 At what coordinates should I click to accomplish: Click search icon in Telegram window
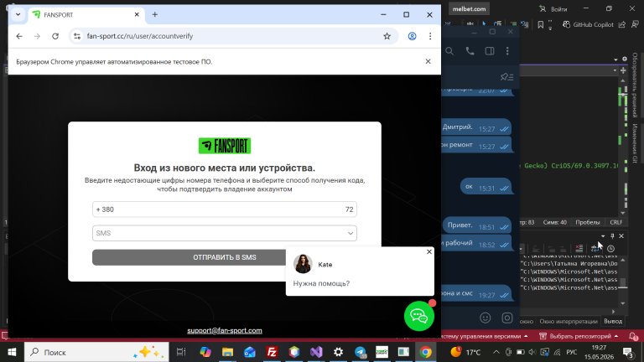coord(449,51)
